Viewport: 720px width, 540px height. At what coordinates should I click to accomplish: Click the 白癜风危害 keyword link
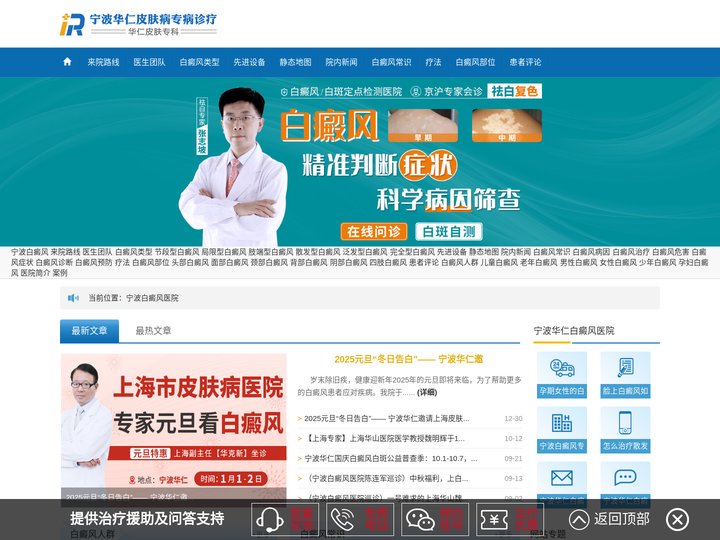(x=671, y=252)
